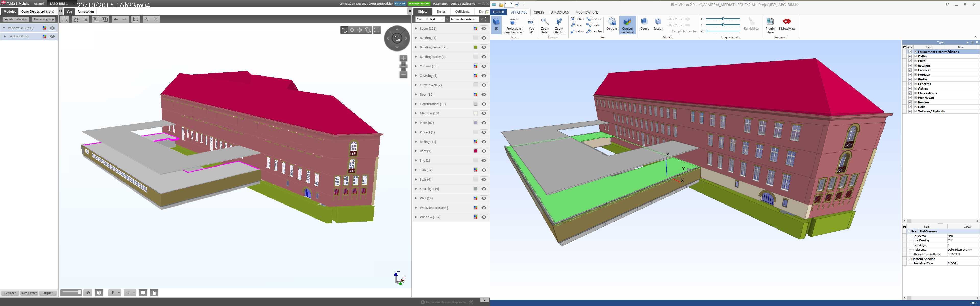Click the Nouveau groupe button
The image size is (980, 306).
44,19
